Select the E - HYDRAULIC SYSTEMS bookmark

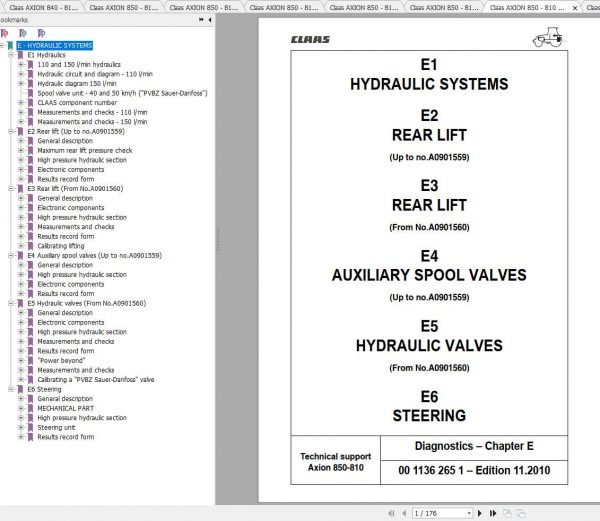point(54,46)
